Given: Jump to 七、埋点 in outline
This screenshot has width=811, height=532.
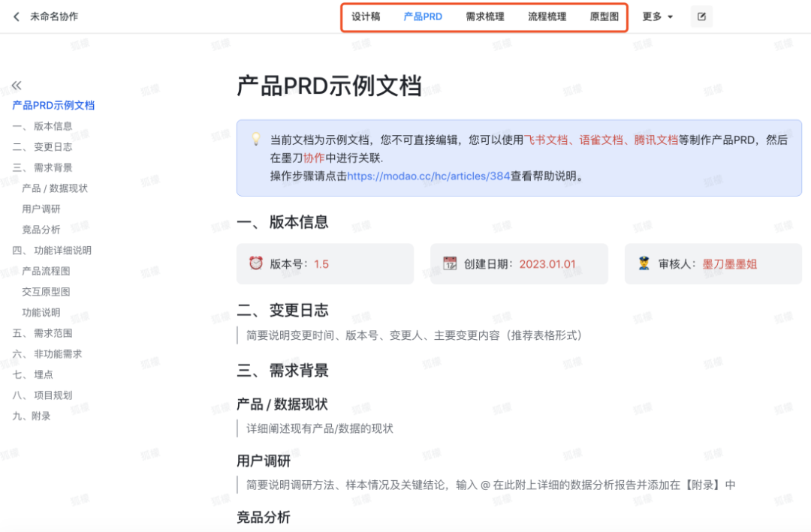Looking at the screenshot, I should (32, 374).
